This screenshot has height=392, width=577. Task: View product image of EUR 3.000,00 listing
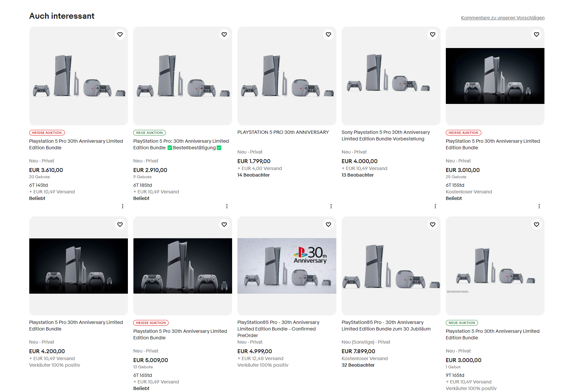pos(495,266)
